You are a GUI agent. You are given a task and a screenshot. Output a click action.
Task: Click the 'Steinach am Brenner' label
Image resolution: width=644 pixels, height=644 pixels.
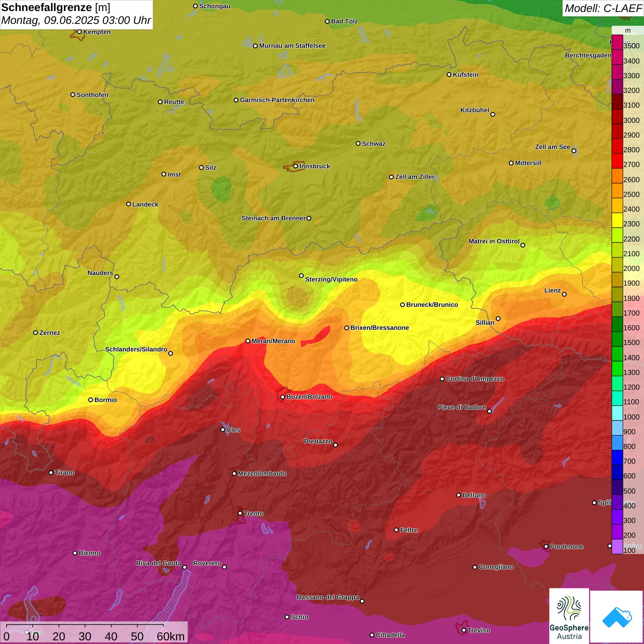click(273, 218)
